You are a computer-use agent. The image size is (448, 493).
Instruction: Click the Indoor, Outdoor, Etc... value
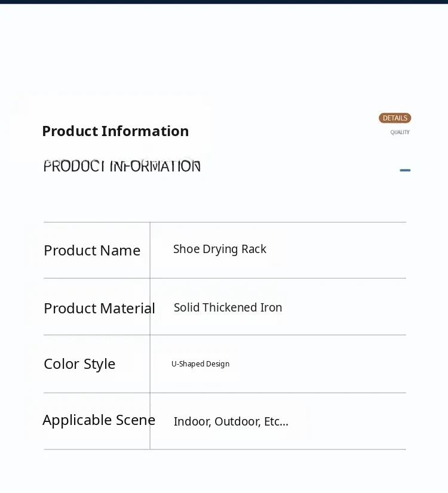coord(231,422)
